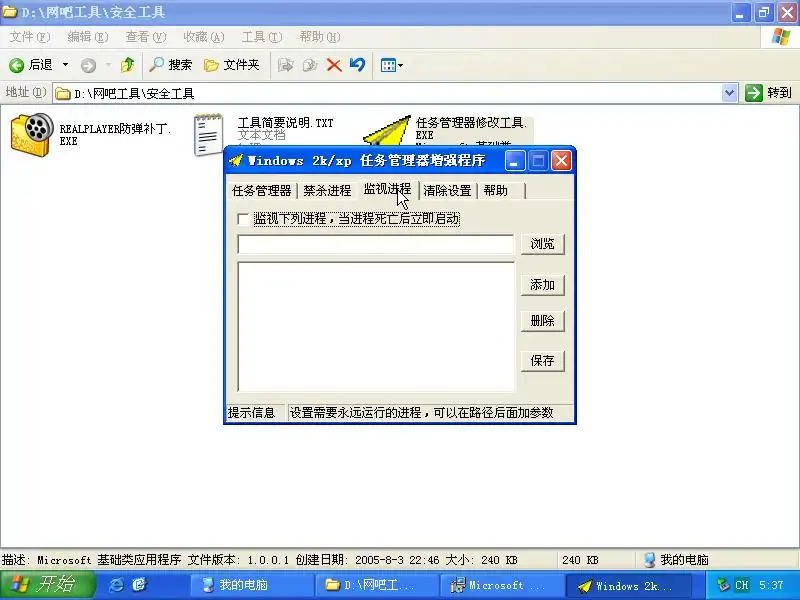800x600 pixels.
Task: Switch to 我的电脑 taskbar button
Action: 251,585
